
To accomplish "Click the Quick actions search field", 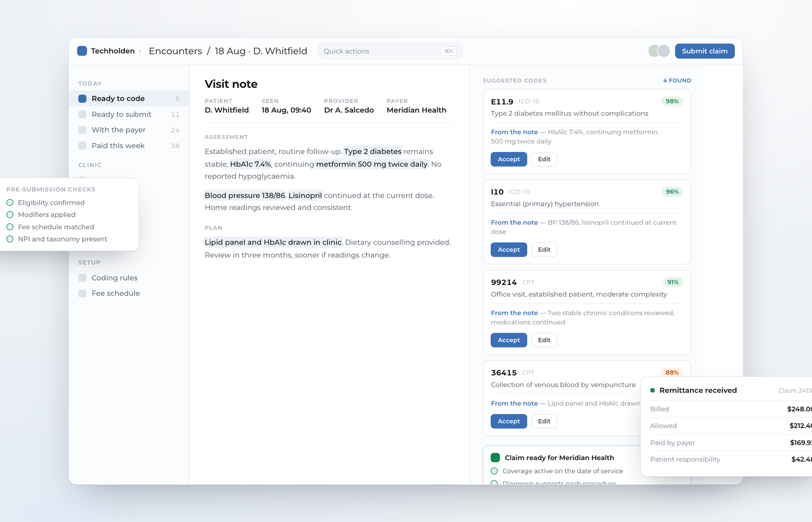I will coord(390,51).
